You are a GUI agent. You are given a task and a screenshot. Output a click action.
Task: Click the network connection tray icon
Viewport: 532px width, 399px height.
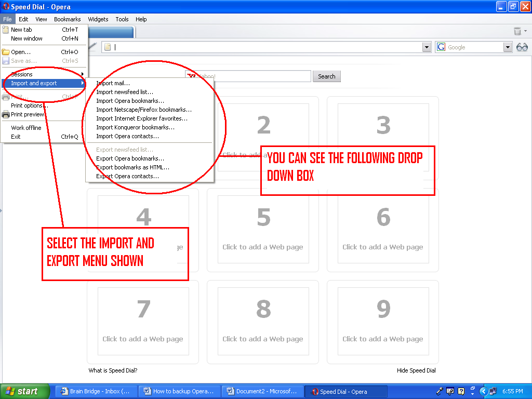(x=493, y=391)
